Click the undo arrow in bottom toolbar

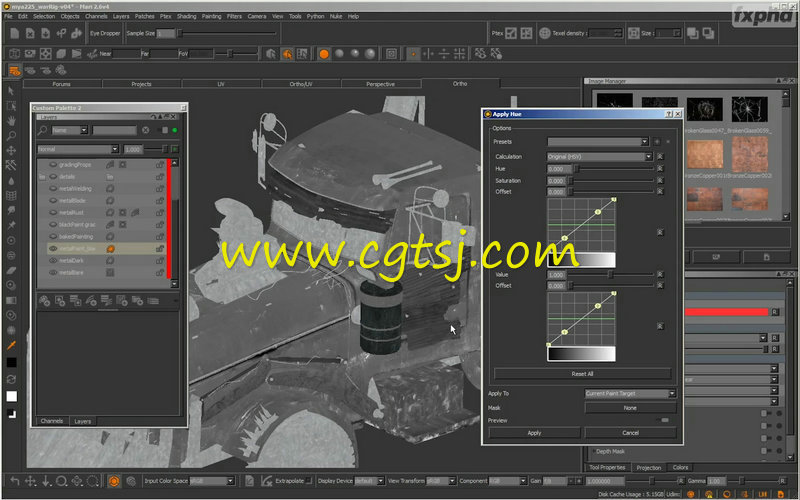pos(15,481)
